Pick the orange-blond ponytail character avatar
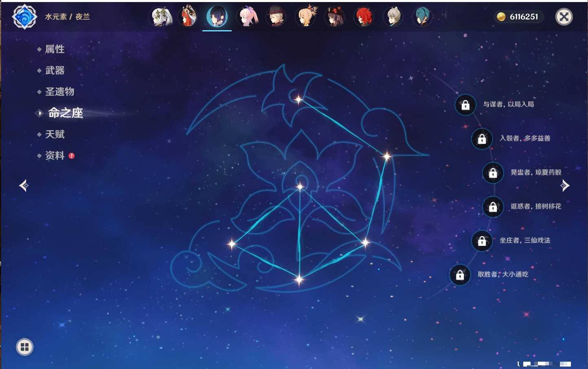 point(306,17)
